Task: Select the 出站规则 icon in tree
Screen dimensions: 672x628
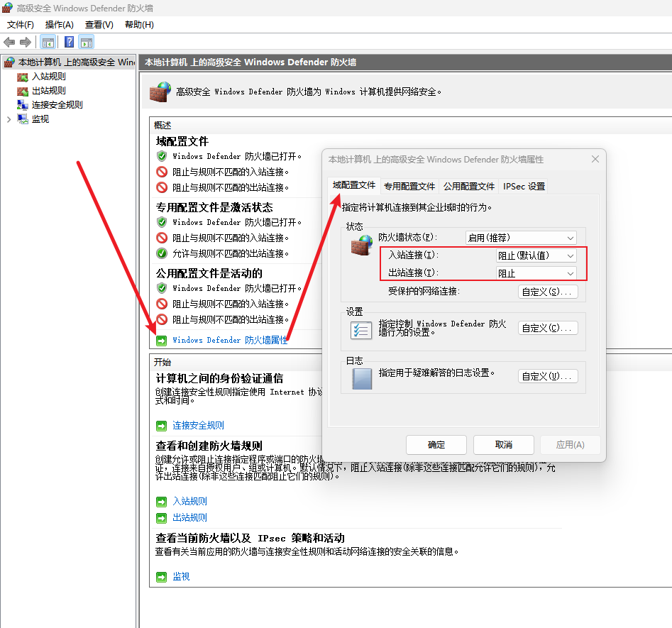Action: pyautogui.click(x=23, y=91)
